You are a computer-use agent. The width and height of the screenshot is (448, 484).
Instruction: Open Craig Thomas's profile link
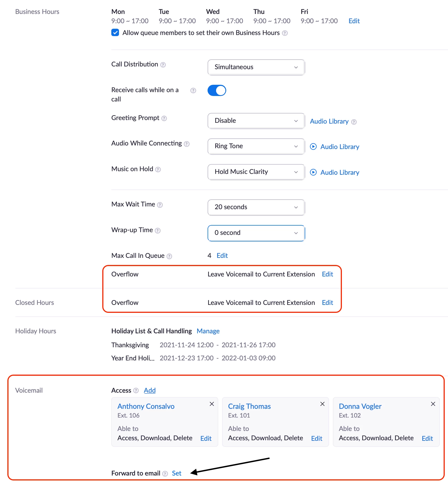249,406
